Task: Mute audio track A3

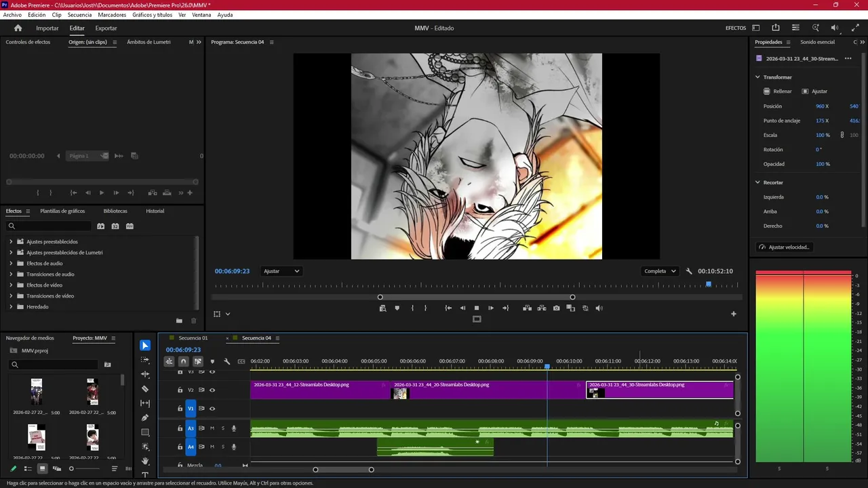Action: coord(212,428)
